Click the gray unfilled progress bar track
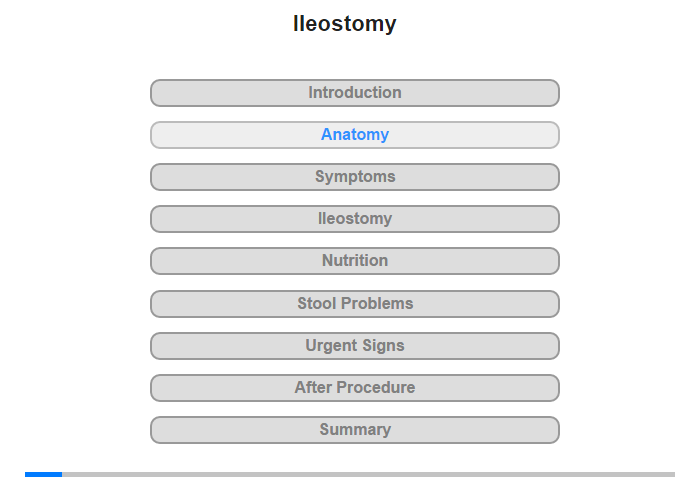This screenshot has height=480, width=700. click(368, 474)
